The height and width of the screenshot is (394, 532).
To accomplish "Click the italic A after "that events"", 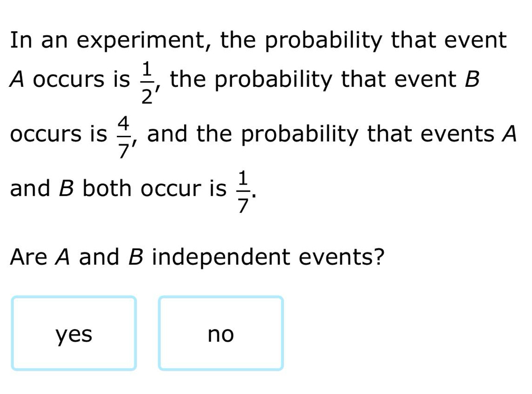I will tap(508, 134).
